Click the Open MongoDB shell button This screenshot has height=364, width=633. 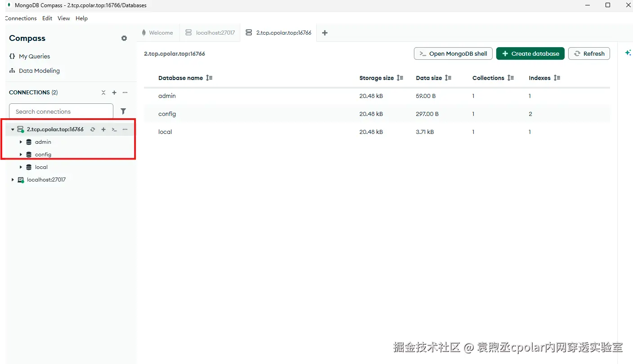453,53
